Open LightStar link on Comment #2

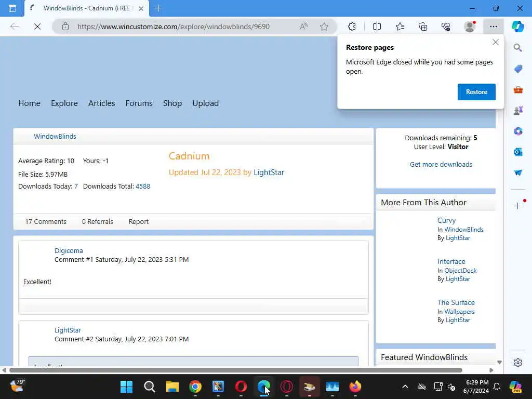point(68,330)
